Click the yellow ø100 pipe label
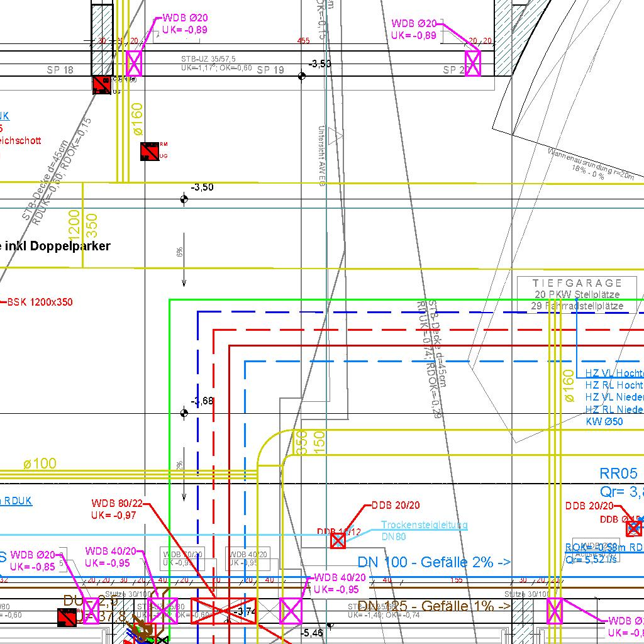The width and height of the screenshot is (644, 644). (x=40, y=464)
